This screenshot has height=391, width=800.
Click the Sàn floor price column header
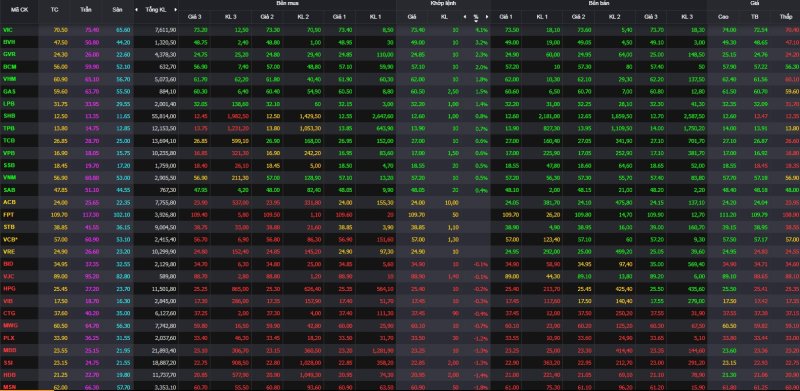117,10
